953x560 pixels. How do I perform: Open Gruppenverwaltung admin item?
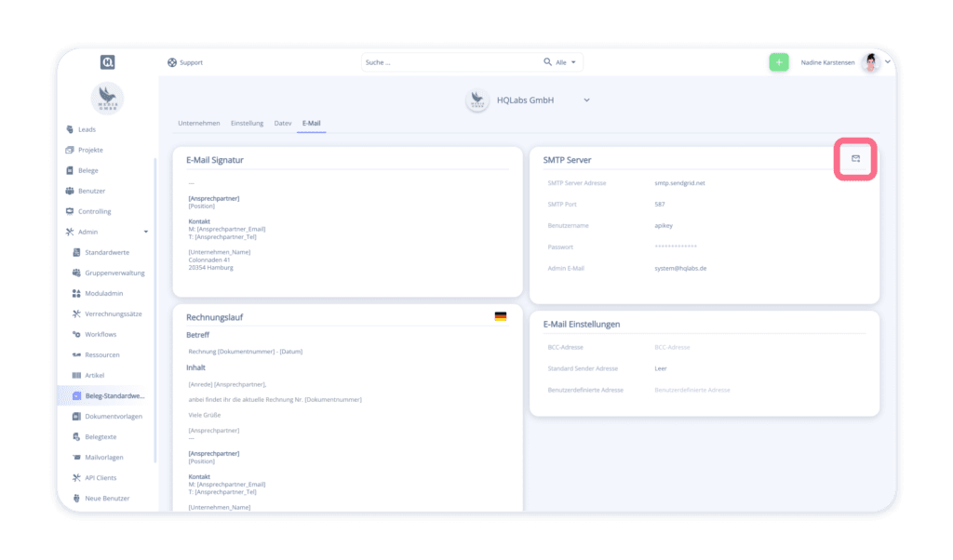[x=114, y=273]
